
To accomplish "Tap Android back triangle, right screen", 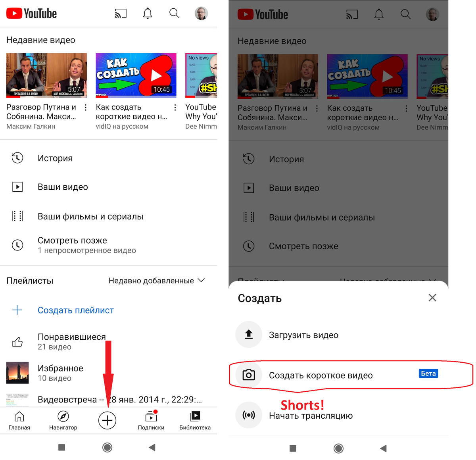I will tap(383, 448).
